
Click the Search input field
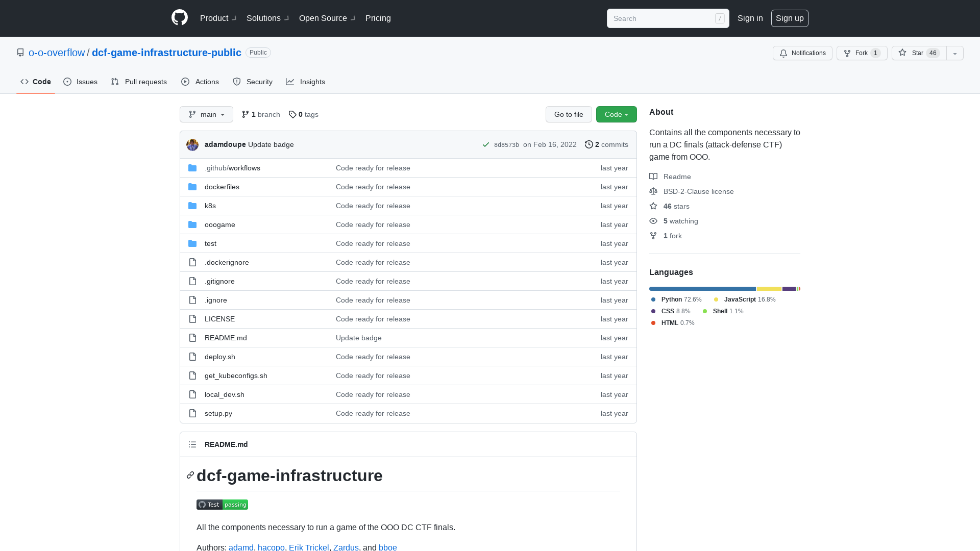coord(668,18)
